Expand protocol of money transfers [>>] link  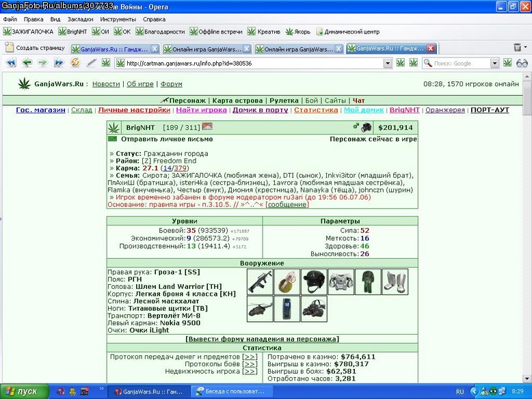(x=250, y=357)
